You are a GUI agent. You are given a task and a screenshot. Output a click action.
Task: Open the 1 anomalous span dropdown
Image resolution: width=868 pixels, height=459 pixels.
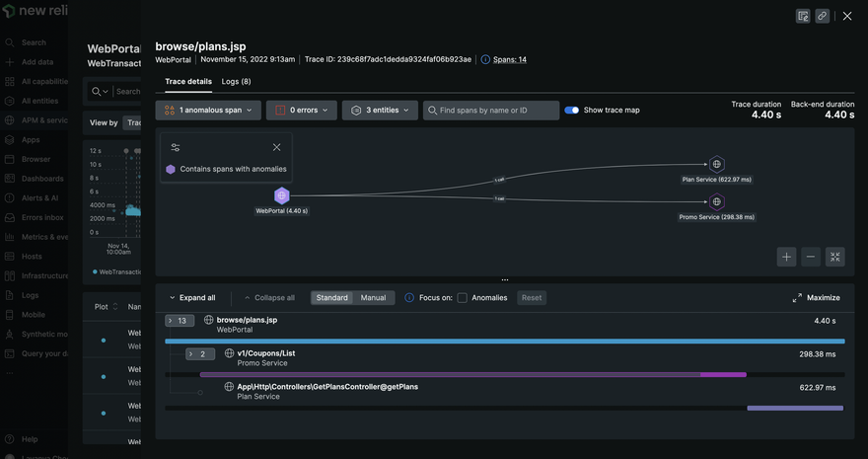tap(208, 111)
